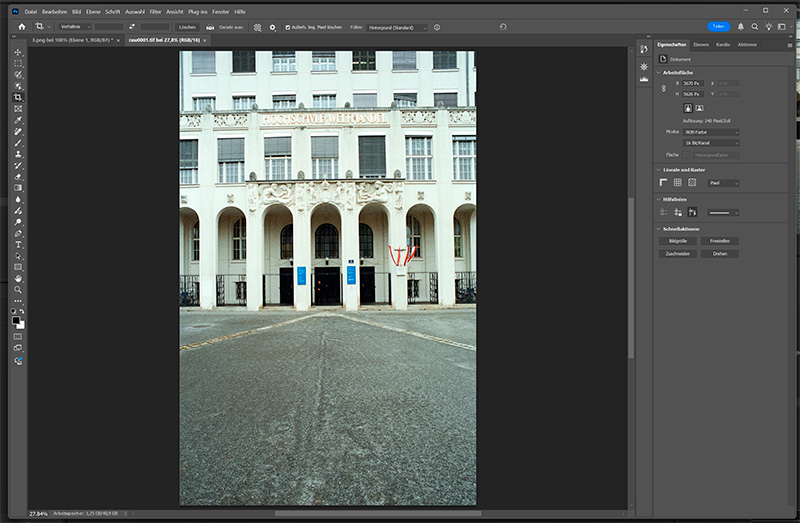Click the Teilen share button
Viewport: 800px width, 523px height.
[x=718, y=27]
